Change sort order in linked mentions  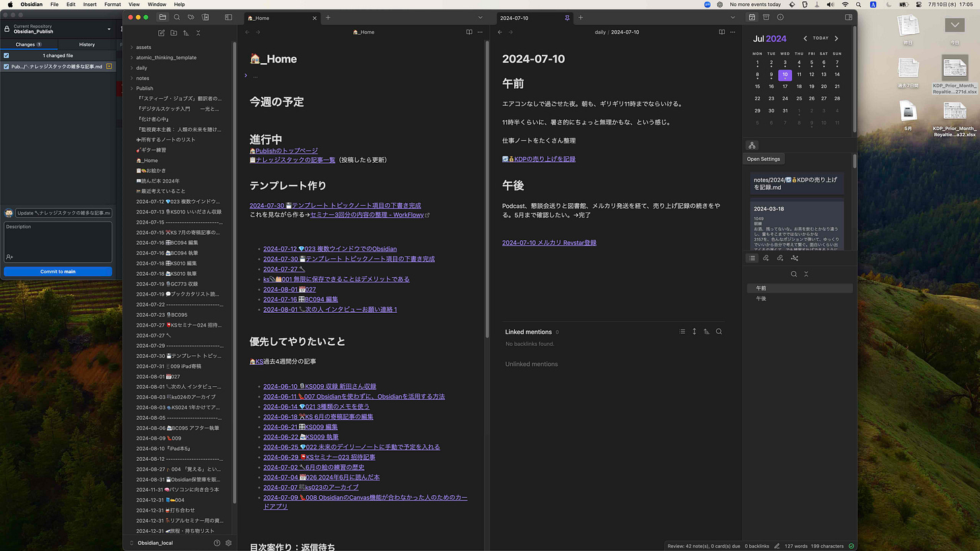click(706, 332)
